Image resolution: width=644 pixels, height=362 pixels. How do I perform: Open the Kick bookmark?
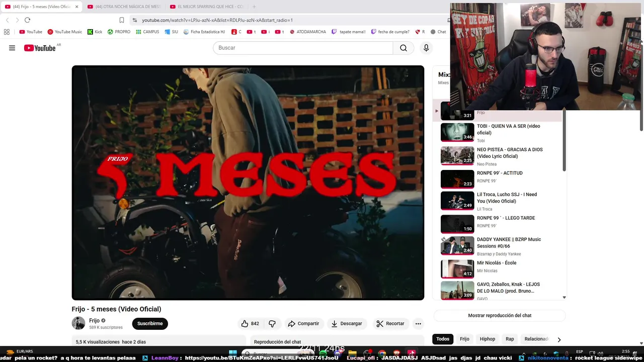(95, 32)
